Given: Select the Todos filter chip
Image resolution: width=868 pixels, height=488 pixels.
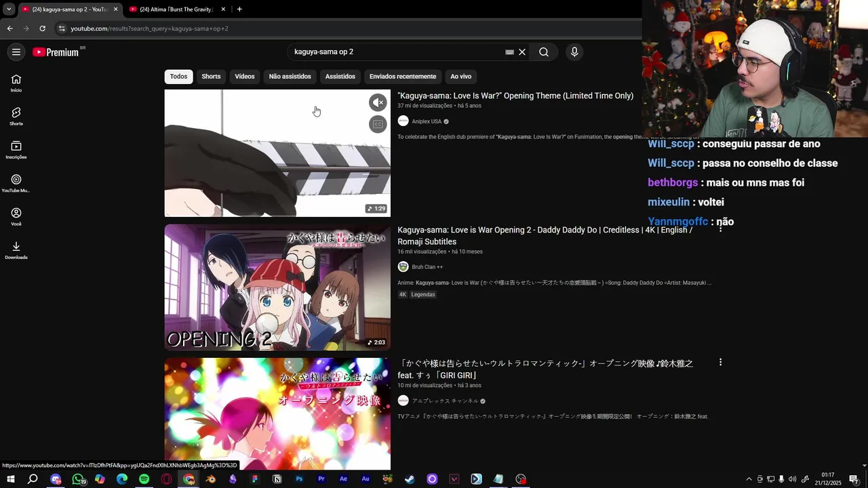Looking at the screenshot, I should [x=178, y=77].
